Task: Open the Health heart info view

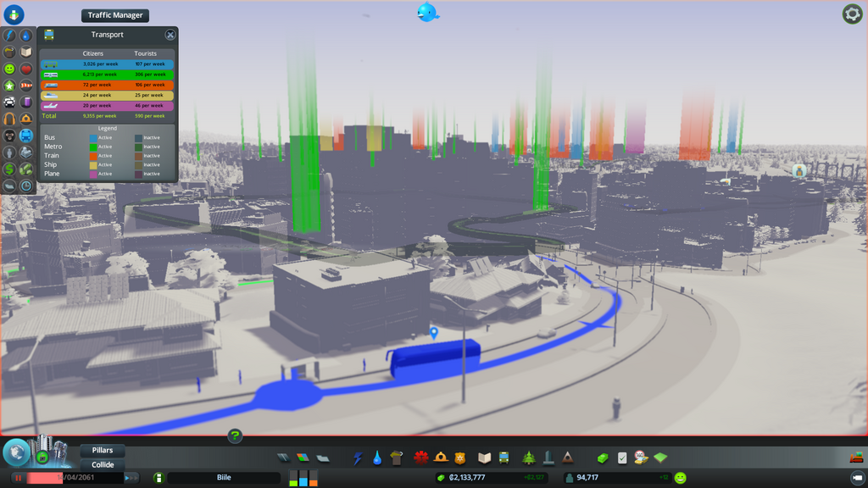Action: pos(26,69)
